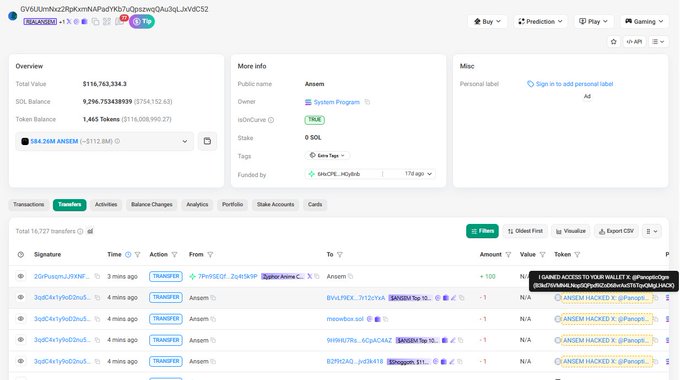This screenshot has height=380, width=680.
Task: Open the Balance Changes tab
Action: (x=152, y=205)
